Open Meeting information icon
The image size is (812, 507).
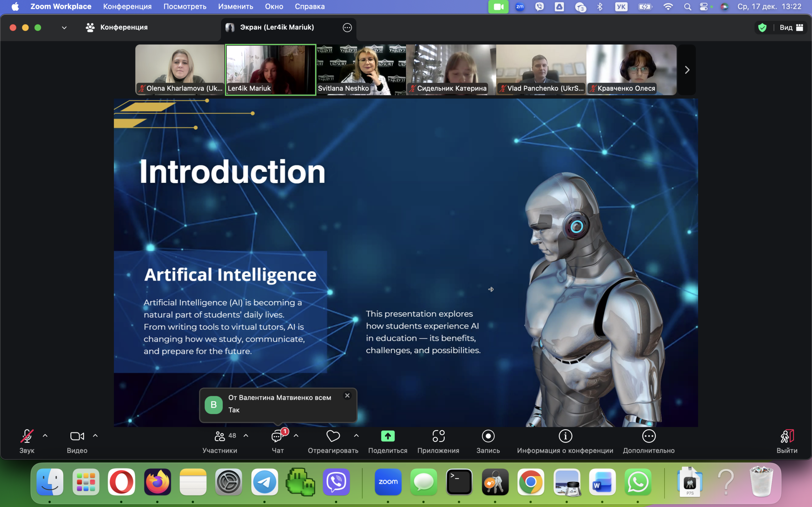coord(565,436)
